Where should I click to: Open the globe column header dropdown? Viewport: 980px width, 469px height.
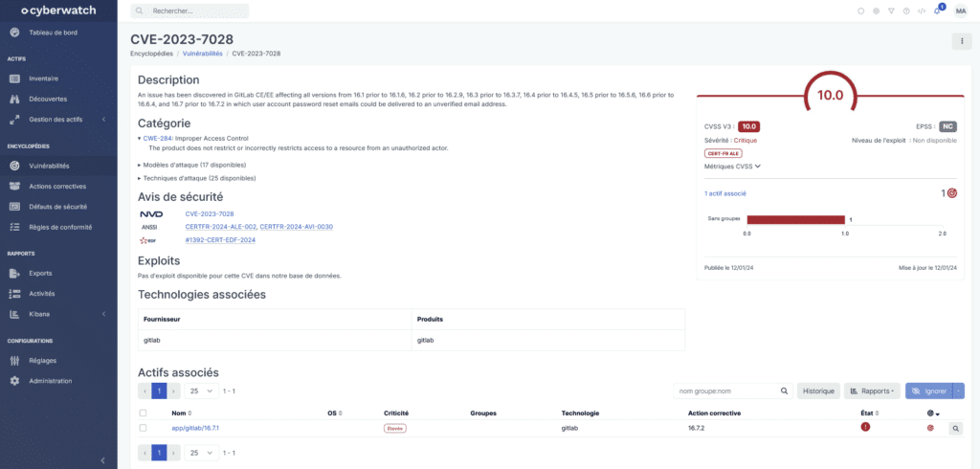click(x=933, y=413)
